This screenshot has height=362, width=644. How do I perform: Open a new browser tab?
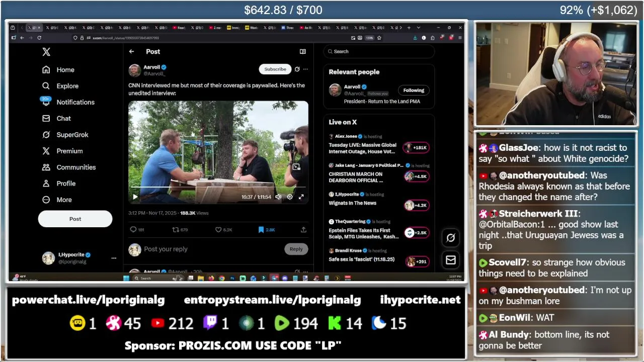tap(409, 28)
